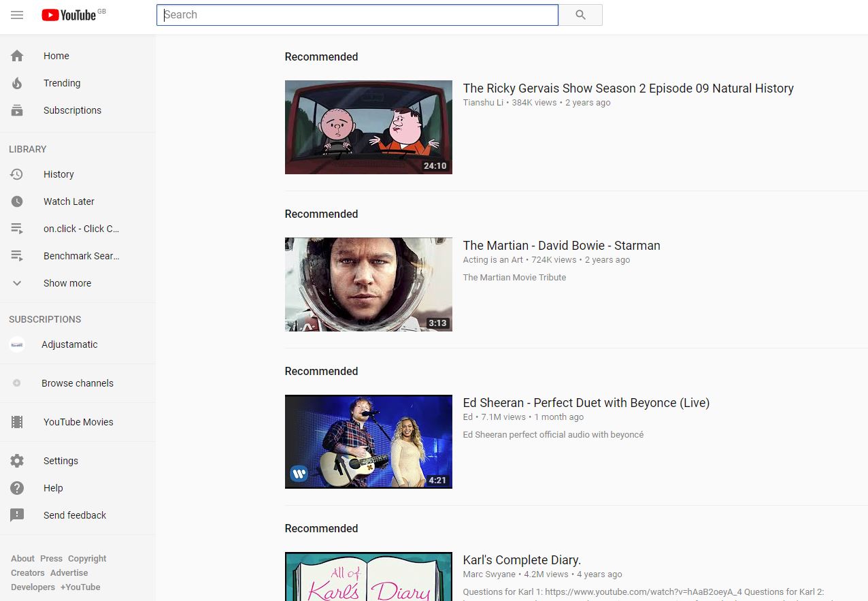
Task: Click title 'The Ricky Gervais Show Season 2 Episode 09'
Action: tap(629, 88)
